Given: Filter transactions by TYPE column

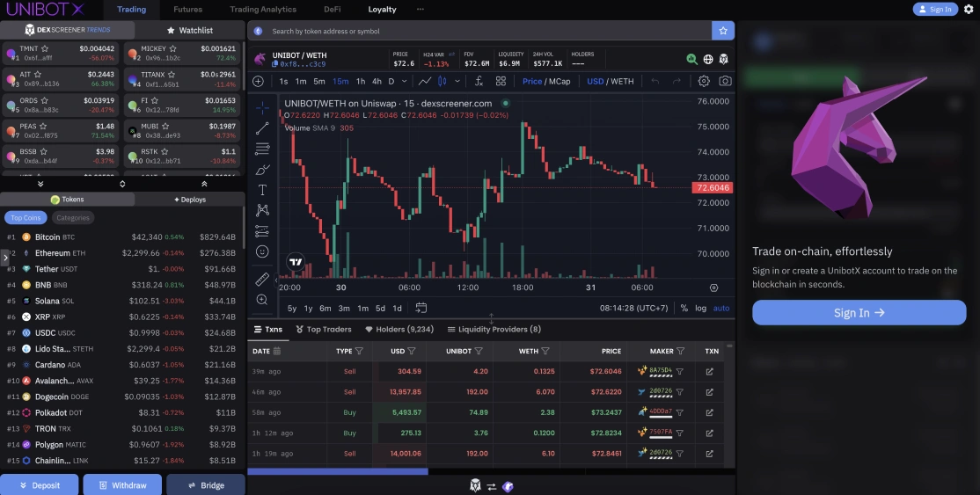Looking at the screenshot, I should pos(359,352).
